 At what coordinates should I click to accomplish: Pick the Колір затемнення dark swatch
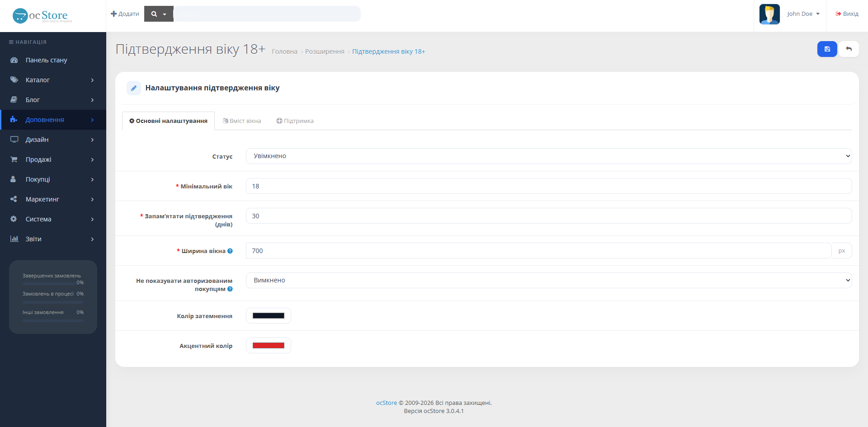269,316
